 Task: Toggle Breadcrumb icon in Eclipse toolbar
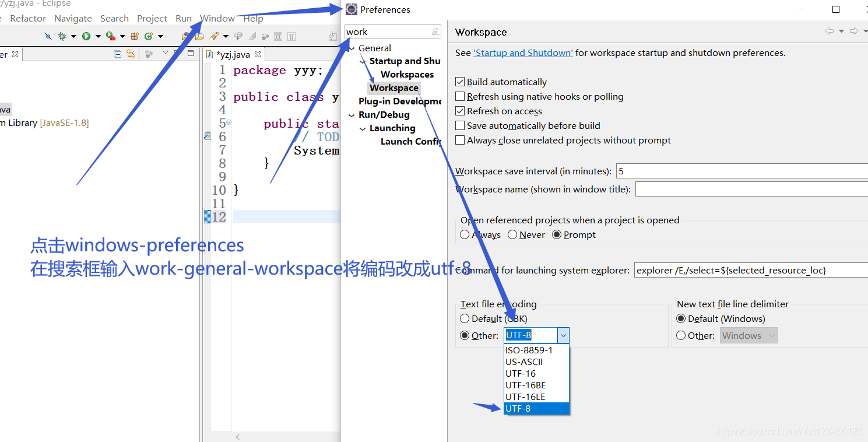click(x=238, y=36)
